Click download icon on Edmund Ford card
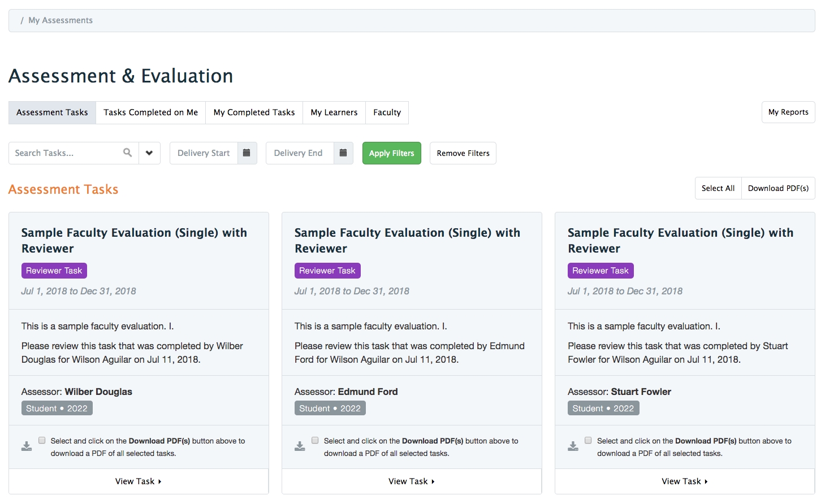The image size is (825, 504). coord(300,446)
